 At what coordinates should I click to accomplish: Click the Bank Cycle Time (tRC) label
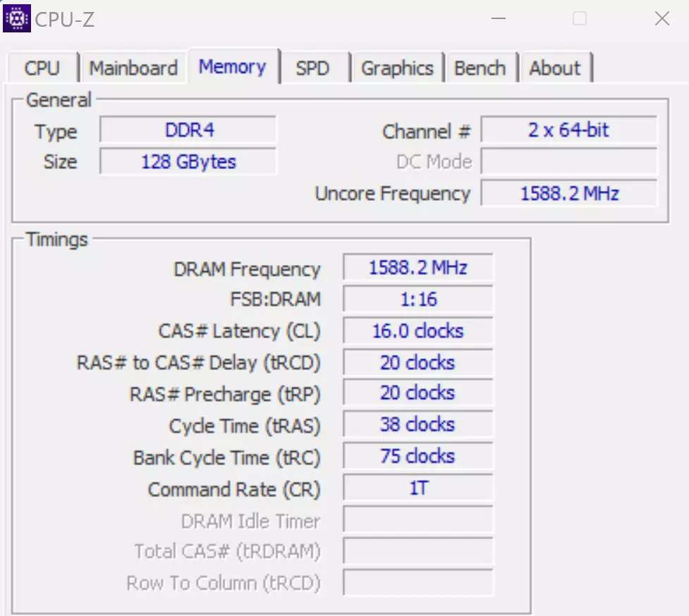(x=227, y=458)
